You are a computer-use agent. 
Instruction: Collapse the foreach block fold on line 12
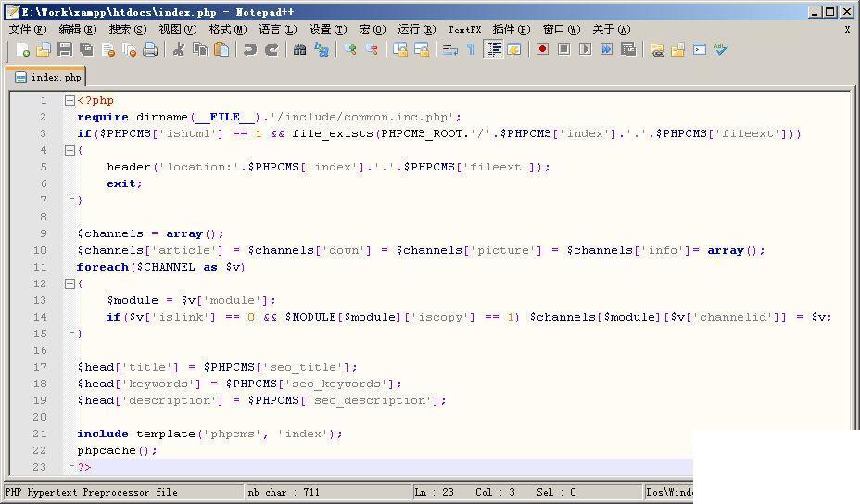click(x=70, y=283)
